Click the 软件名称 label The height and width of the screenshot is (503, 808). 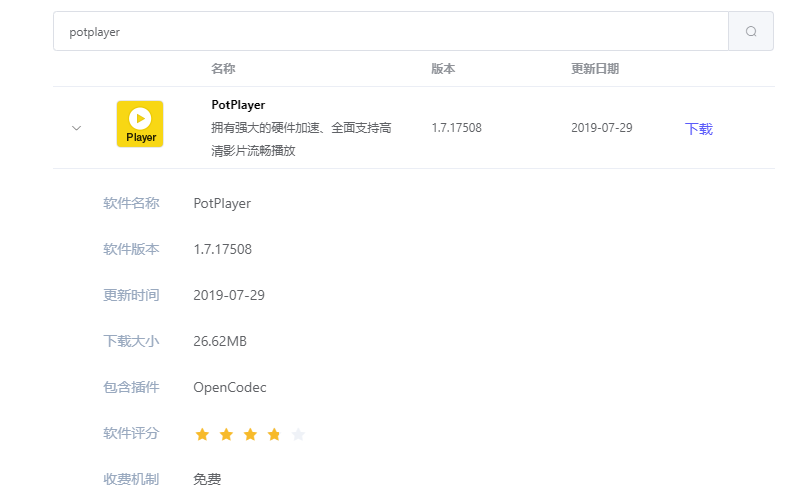[131, 203]
